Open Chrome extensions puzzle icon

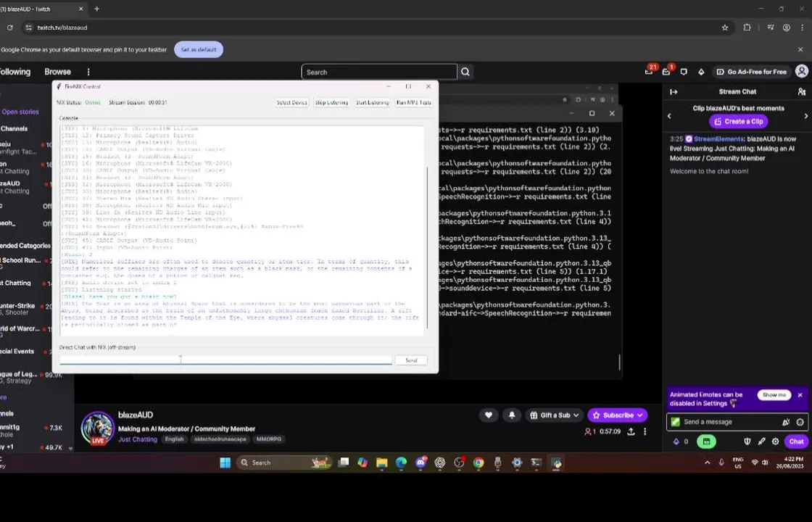(x=747, y=28)
